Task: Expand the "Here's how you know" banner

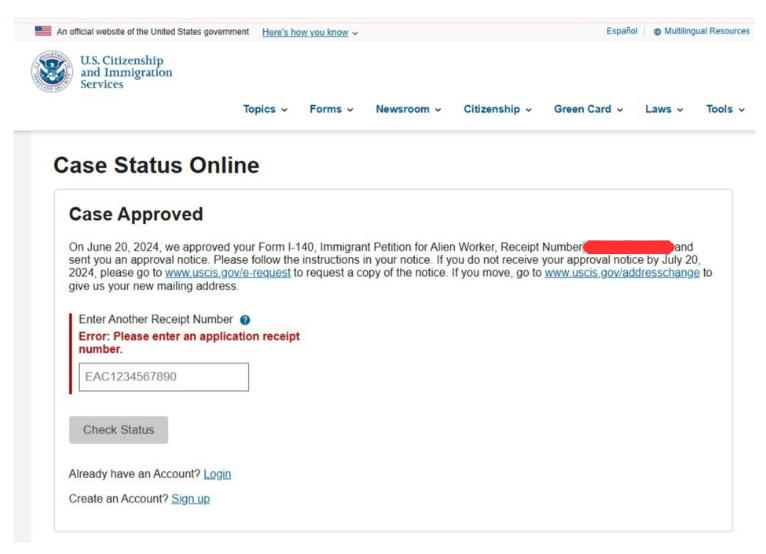Action: click(x=310, y=32)
